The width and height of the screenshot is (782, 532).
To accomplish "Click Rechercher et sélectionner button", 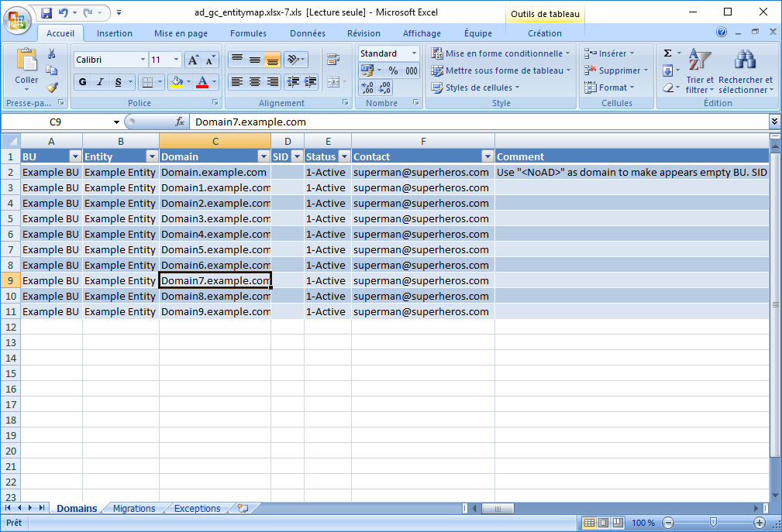I will point(746,70).
